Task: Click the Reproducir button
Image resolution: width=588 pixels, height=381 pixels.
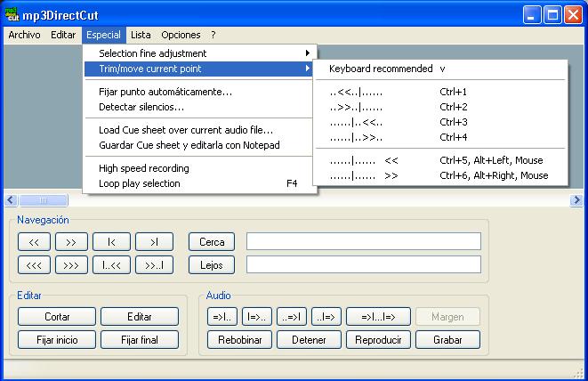Action: pos(378,340)
